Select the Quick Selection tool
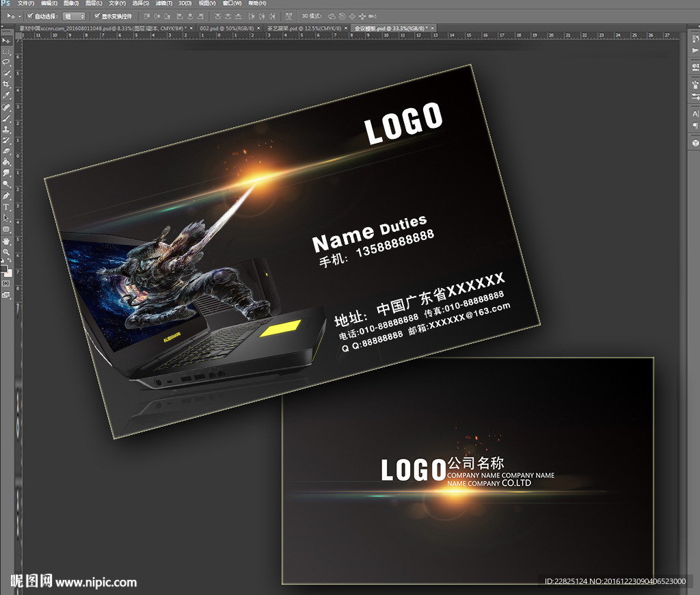This screenshot has height=595, width=700. (5, 73)
